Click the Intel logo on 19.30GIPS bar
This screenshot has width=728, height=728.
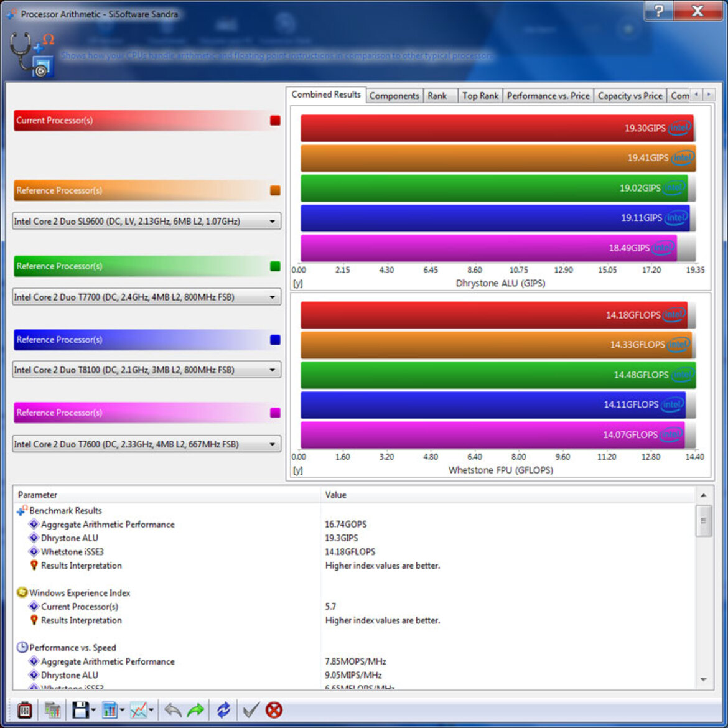coord(679,128)
